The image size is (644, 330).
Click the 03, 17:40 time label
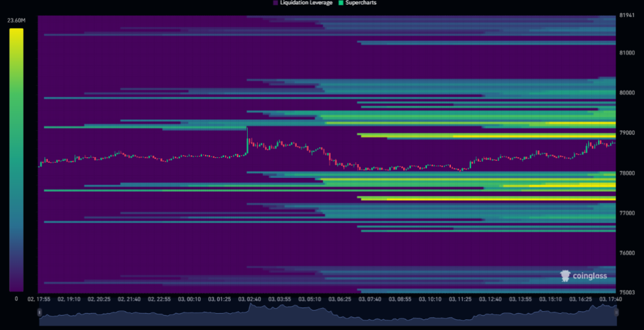pyautogui.click(x=611, y=299)
